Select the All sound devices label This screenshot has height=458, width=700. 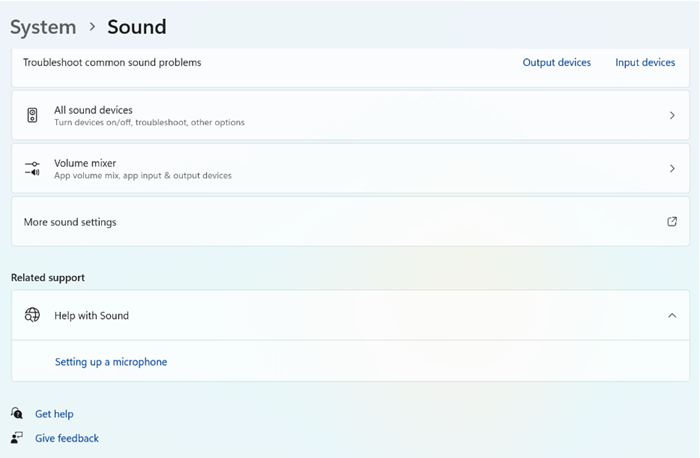[93, 110]
